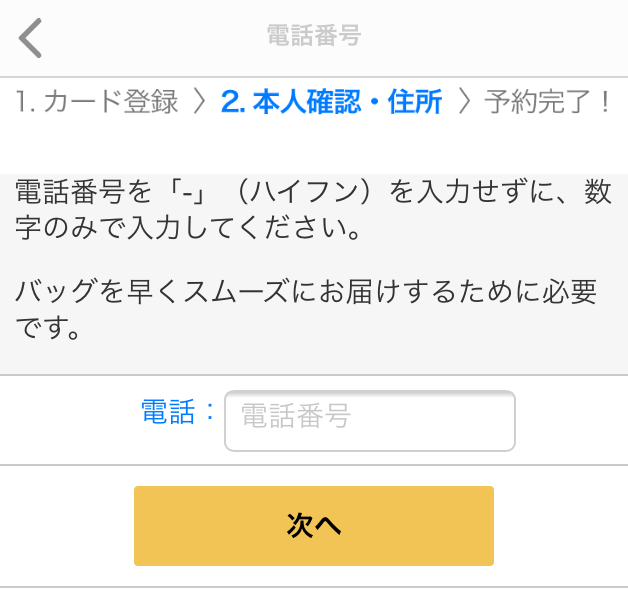Select the 2. 本人確認・住所 step
The width and height of the screenshot is (628, 590).
coord(332,102)
